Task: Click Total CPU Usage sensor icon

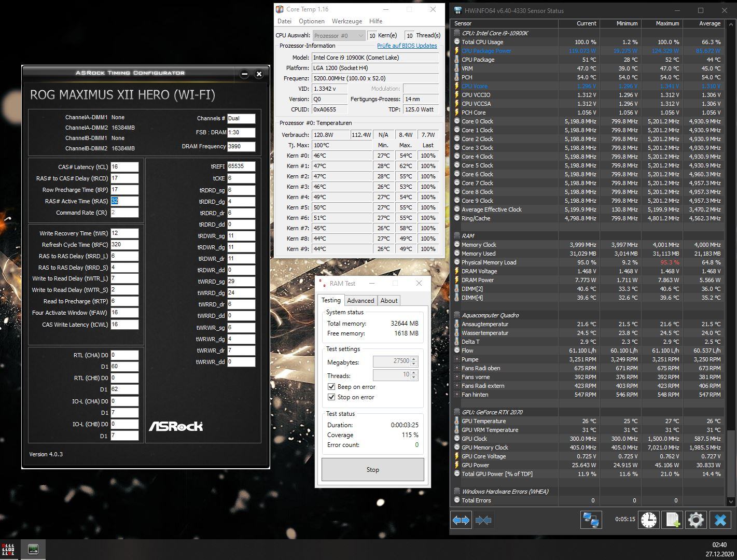Action: 457,42
